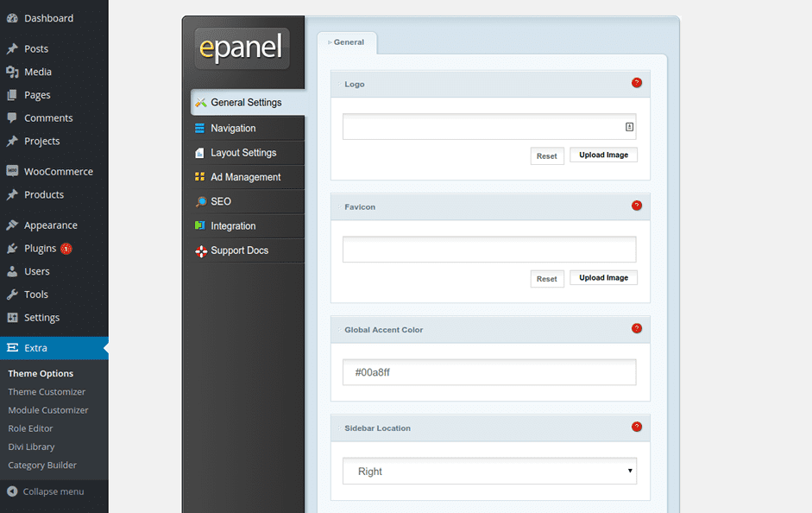Open Support Docs from ePanel menu

(242, 250)
